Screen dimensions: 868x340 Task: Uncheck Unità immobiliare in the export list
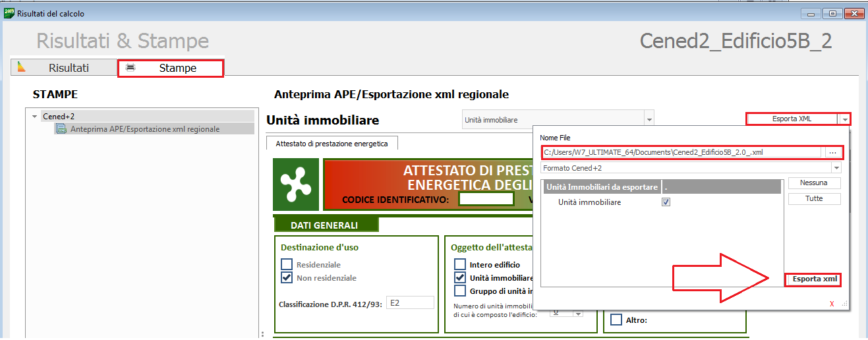[666, 202]
